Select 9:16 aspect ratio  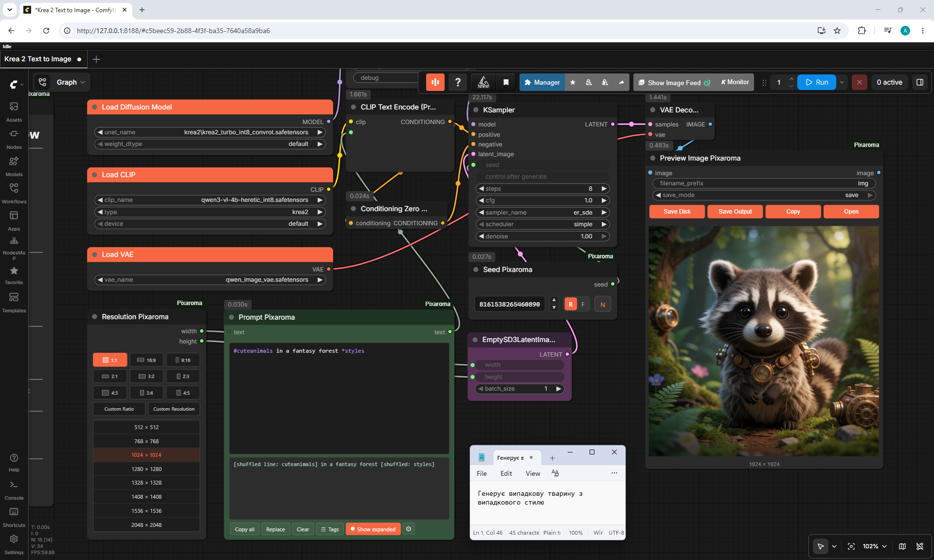183,360
